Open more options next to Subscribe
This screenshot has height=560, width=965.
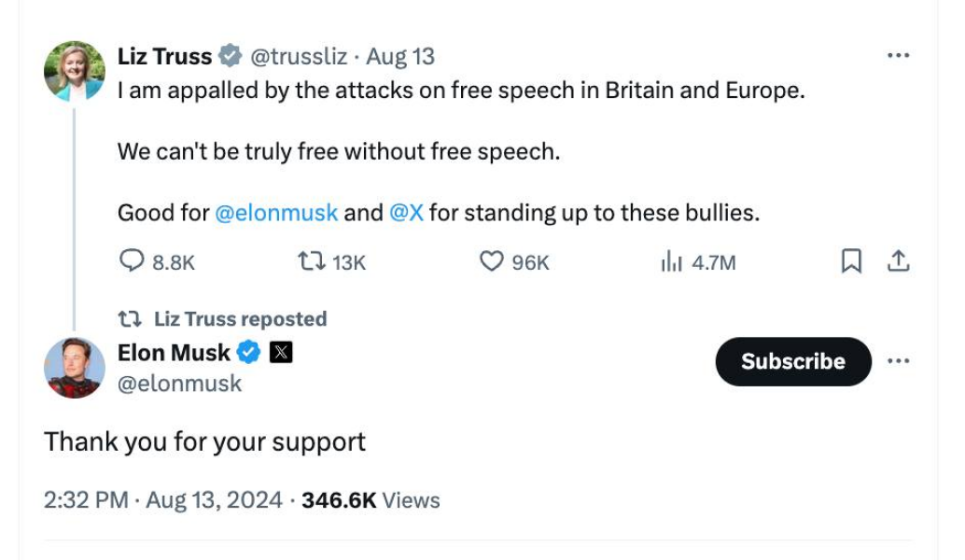898,361
